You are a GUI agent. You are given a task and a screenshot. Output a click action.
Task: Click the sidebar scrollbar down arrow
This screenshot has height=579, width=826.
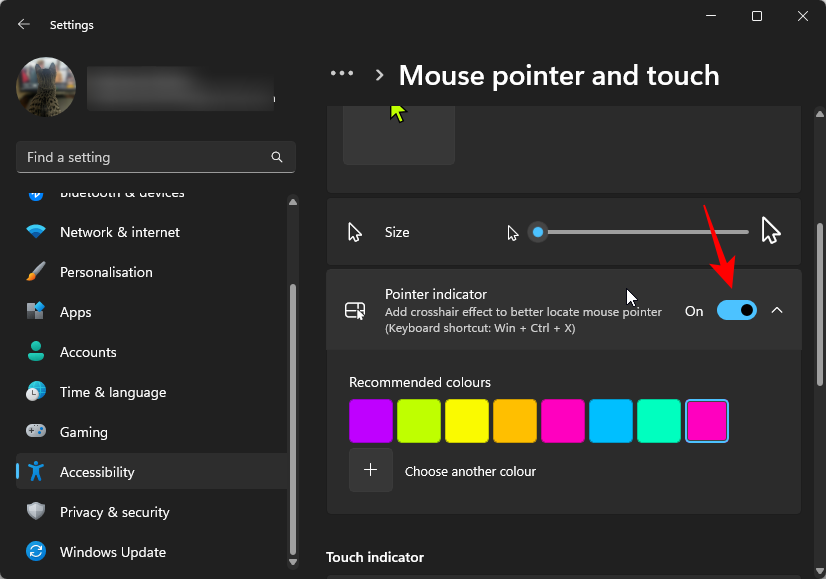coord(293,562)
